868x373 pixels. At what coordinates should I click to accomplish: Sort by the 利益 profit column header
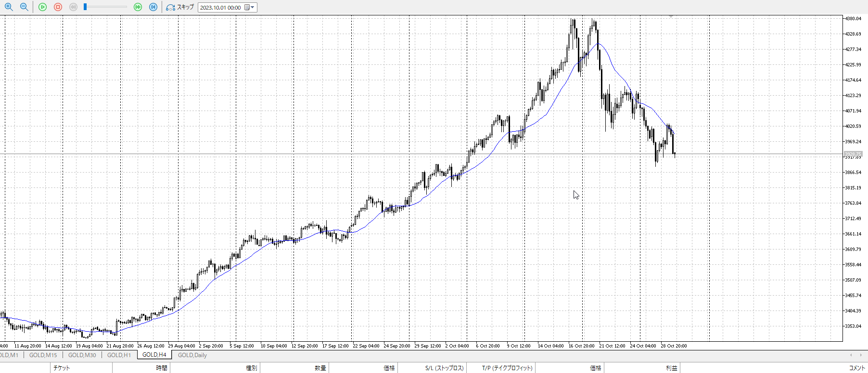pyautogui.click(x=671, y=368)
